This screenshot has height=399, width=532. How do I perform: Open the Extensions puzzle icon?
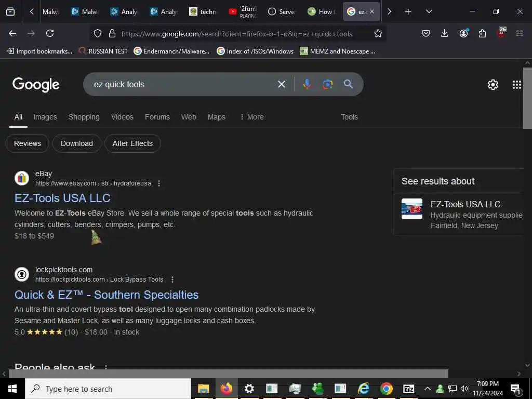point(482,33)
